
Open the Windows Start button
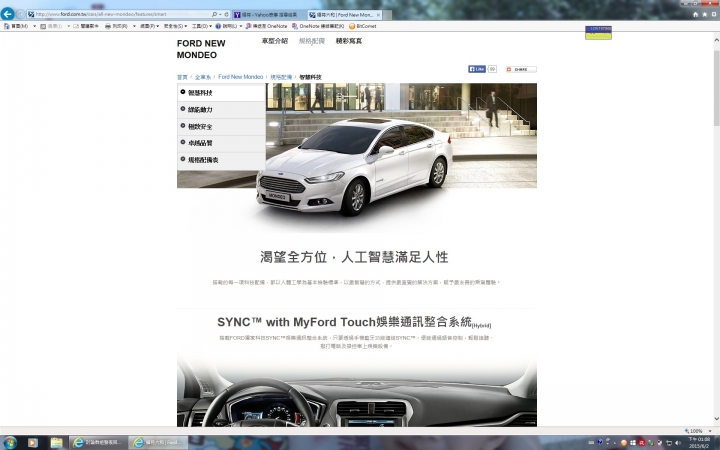9,443
